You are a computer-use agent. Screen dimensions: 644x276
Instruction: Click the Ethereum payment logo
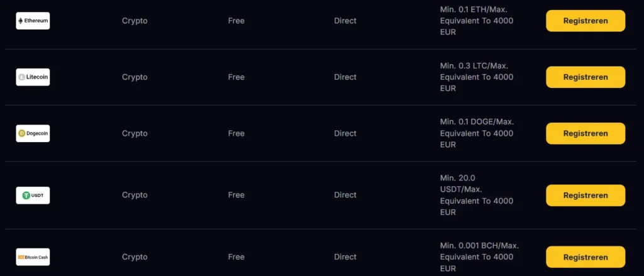[33, 21]
